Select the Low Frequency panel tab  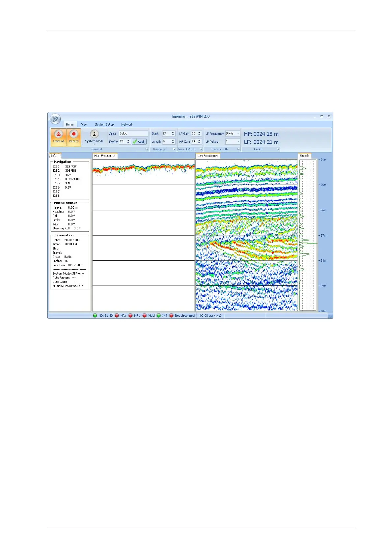(208, 156)
